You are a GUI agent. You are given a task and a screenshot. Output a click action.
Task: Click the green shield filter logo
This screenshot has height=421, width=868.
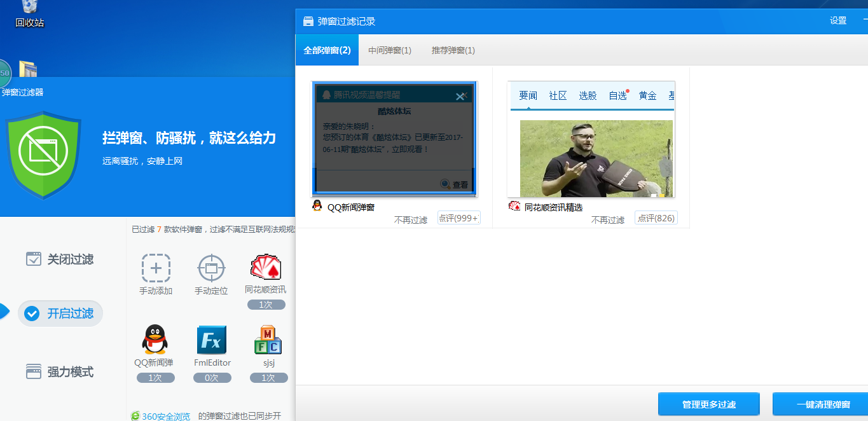pos(43,154)
